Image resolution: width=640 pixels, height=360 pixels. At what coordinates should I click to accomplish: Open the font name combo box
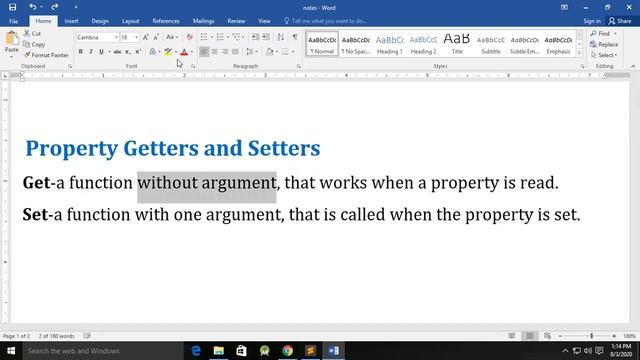point(97,37)
